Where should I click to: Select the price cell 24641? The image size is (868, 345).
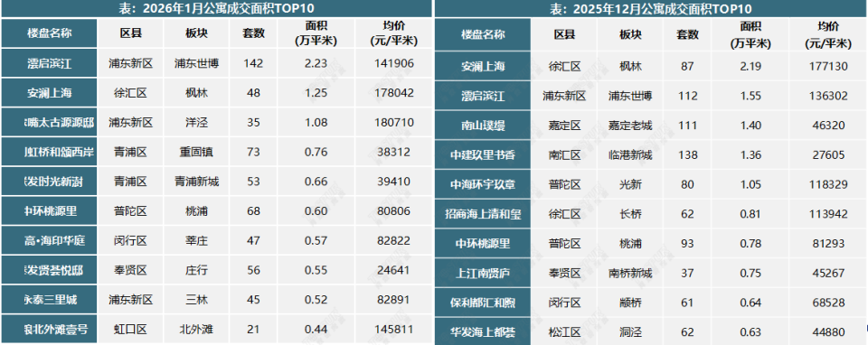(x=393, y=270)
